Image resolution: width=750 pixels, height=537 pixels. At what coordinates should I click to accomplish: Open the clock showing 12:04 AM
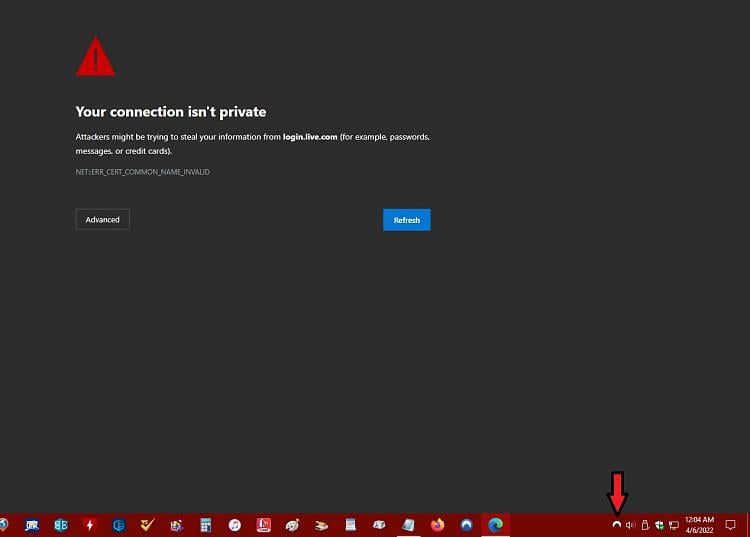699,525
